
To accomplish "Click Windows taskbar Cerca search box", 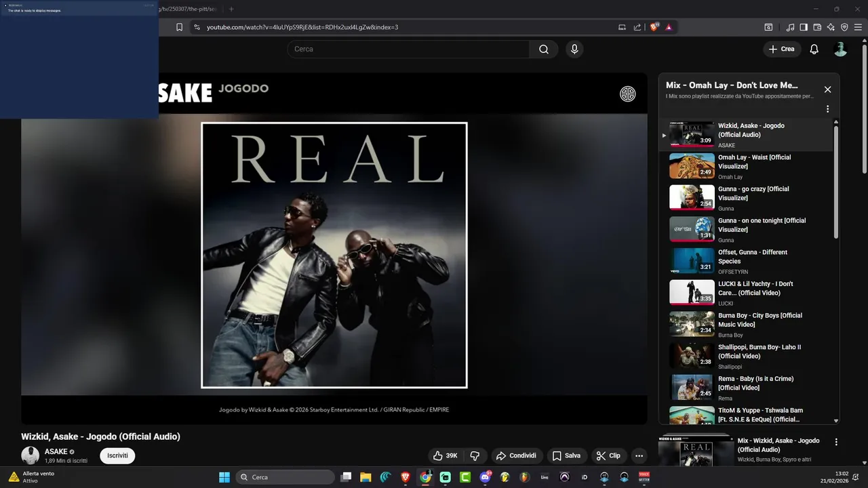I will click(284, 477).
